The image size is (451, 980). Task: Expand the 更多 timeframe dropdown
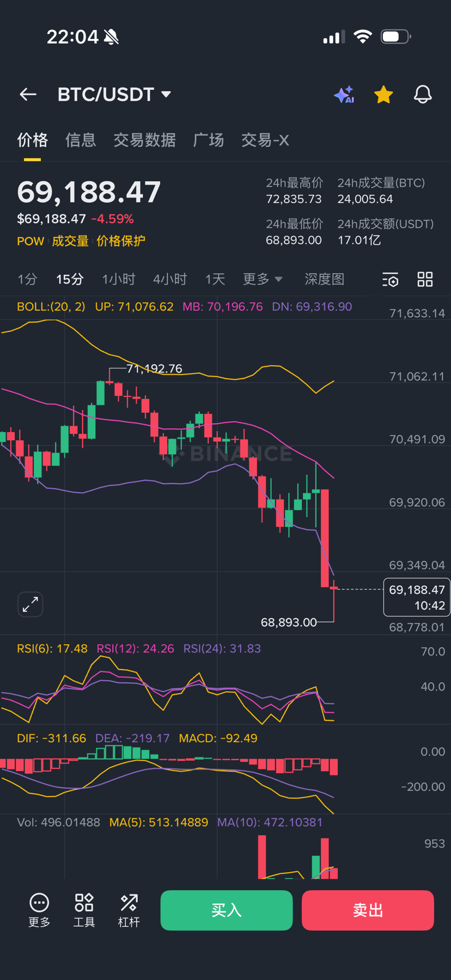[263, 280]
